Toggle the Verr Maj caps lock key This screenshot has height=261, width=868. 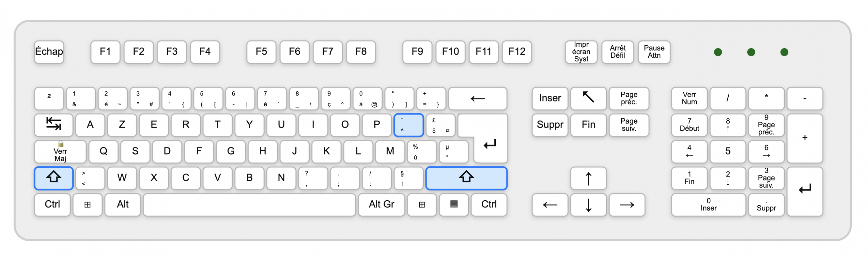click(x=60, y=152)
